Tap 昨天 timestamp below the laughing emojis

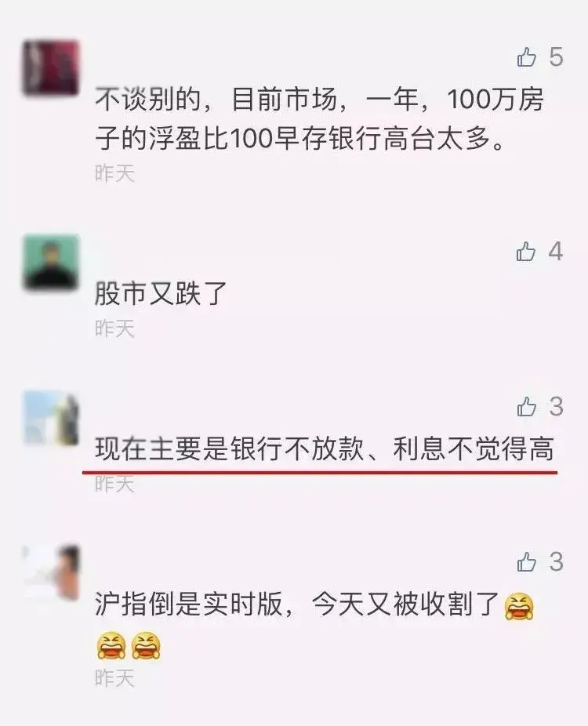coord(114,678)
